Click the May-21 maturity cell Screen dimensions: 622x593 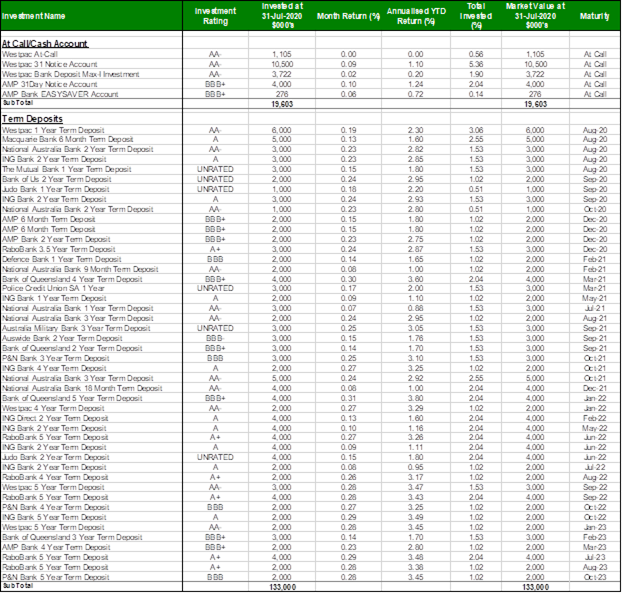(x=595, y=298)
